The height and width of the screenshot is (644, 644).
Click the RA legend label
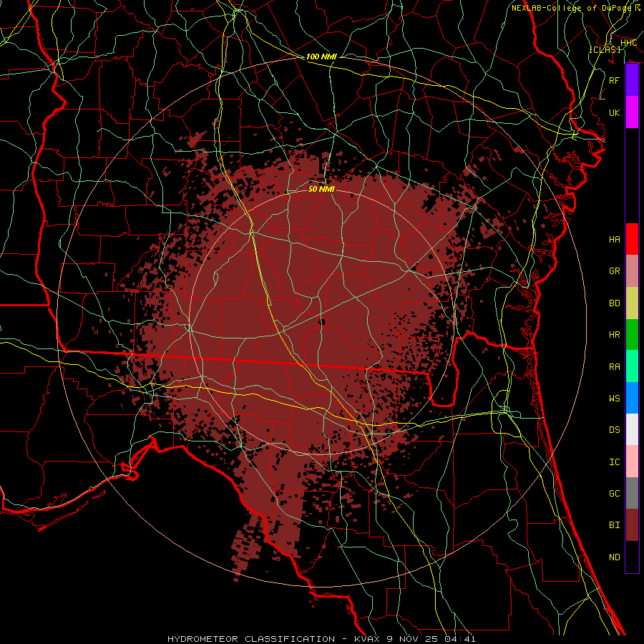click(614, 367)
